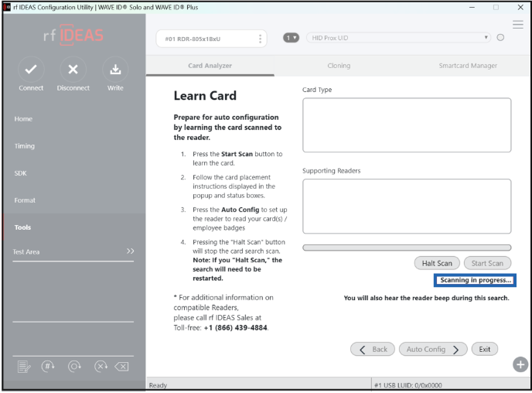The image size is (532, 393).
Task: Switch to the Cloning tab
Action: tap(339, 66)
